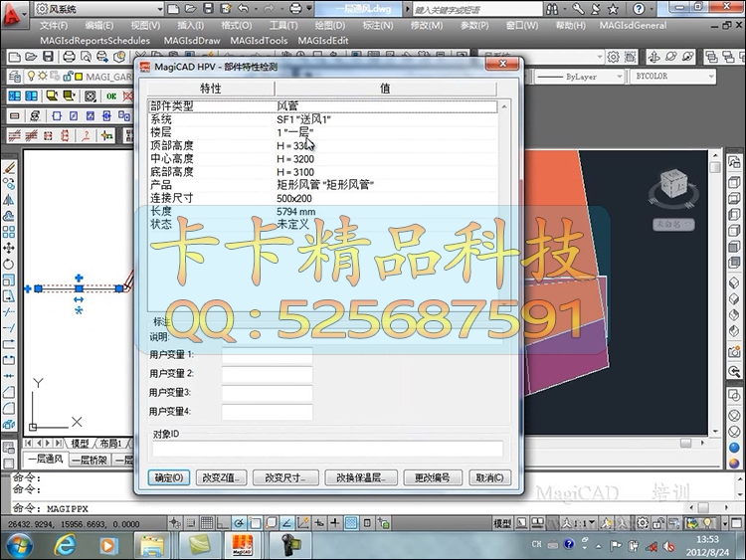The height and width of the screenshot is (560, 746).
Task: Toggle grid display in status bar
Action: [207, 523]
